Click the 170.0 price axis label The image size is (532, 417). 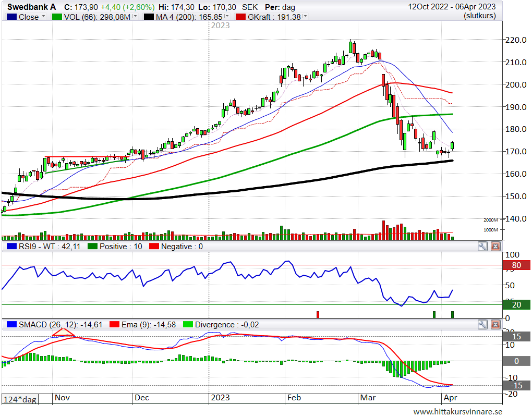coord(516,152)
